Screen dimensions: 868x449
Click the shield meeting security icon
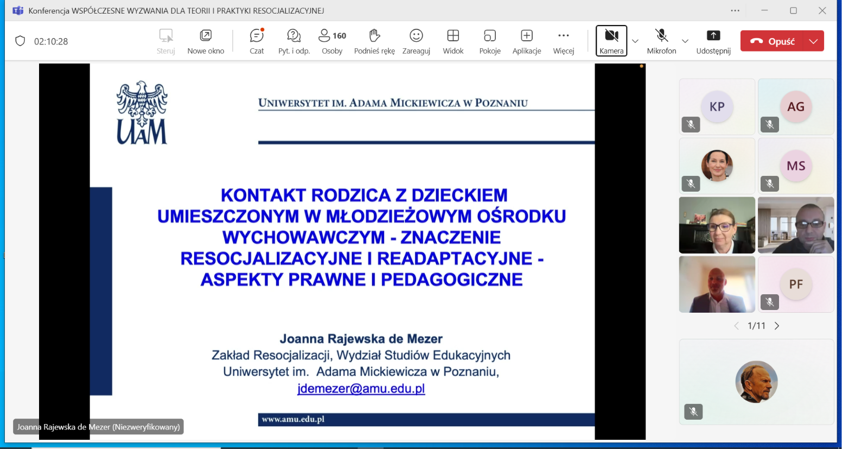pos(20,41)
